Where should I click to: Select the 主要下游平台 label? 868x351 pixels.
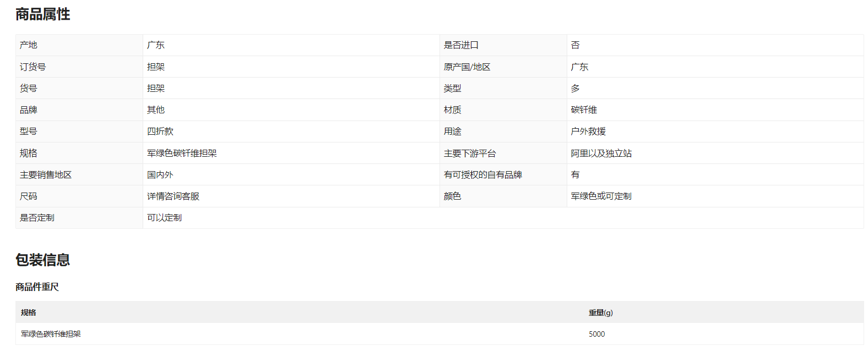470,153
